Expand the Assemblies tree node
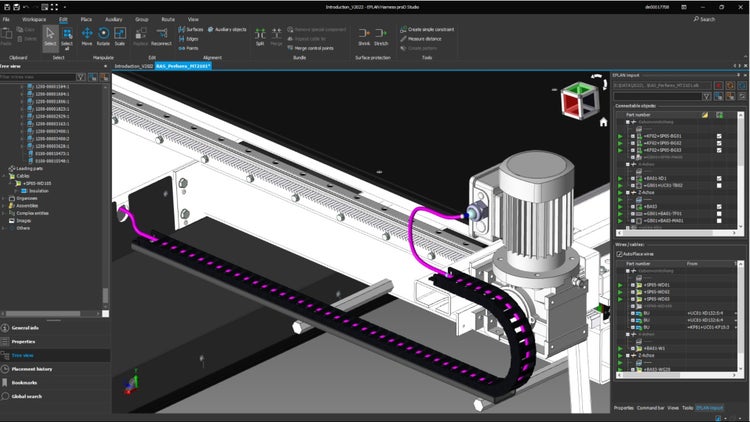The height and width of the screenshot is (422, 750). click(5, 205)
